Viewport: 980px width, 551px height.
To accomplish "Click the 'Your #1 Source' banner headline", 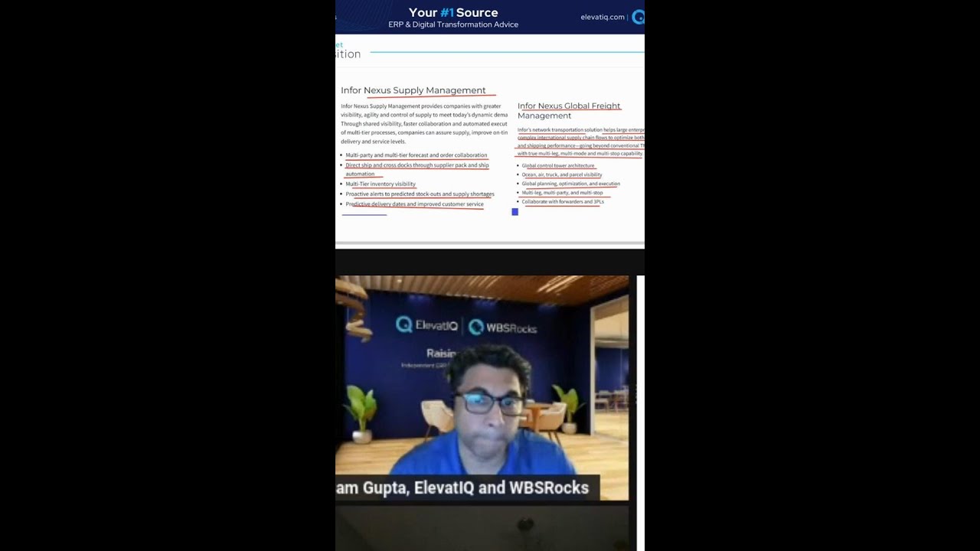I will click(x=453, y=12).
